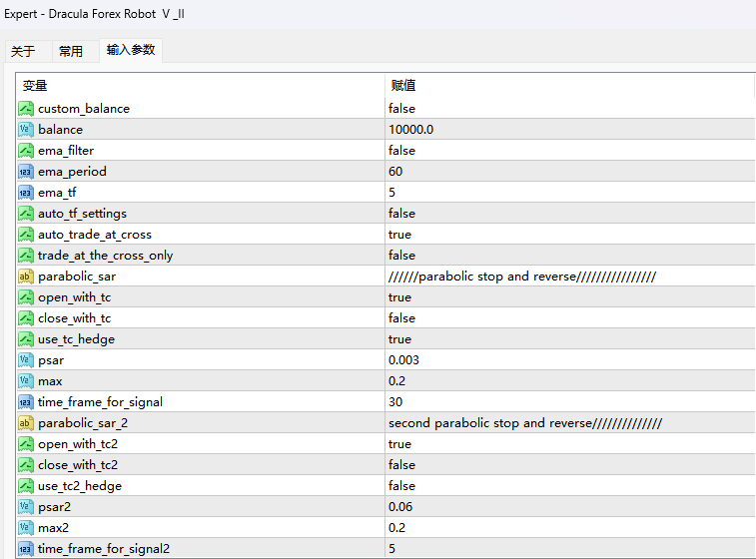Click the psar double-value type icon
The width and height of the screenshot is (756, 559).
[x=26, y=360]
